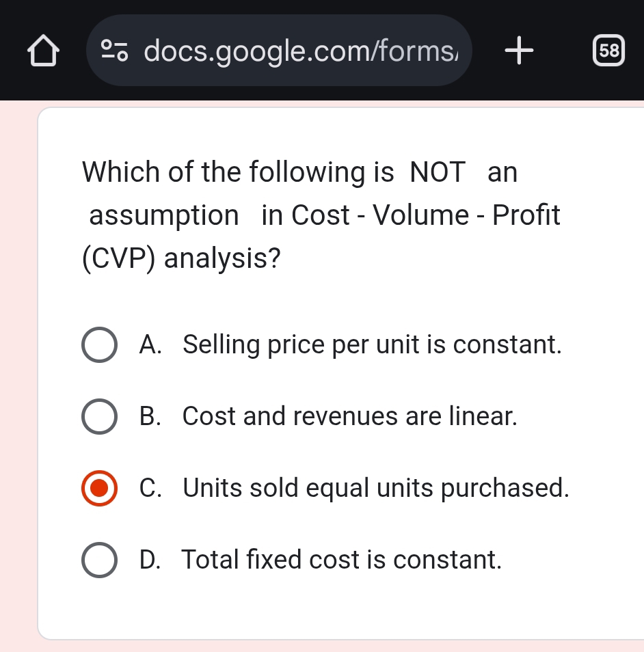The image size is (644, 652).
Task: Click "Units sold equal units purchased." label
Action: (376, 488)
